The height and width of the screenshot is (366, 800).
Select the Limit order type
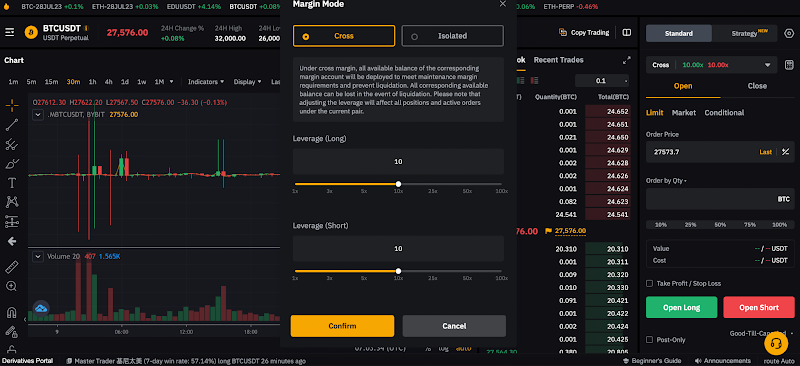click(x=655, y=113)
